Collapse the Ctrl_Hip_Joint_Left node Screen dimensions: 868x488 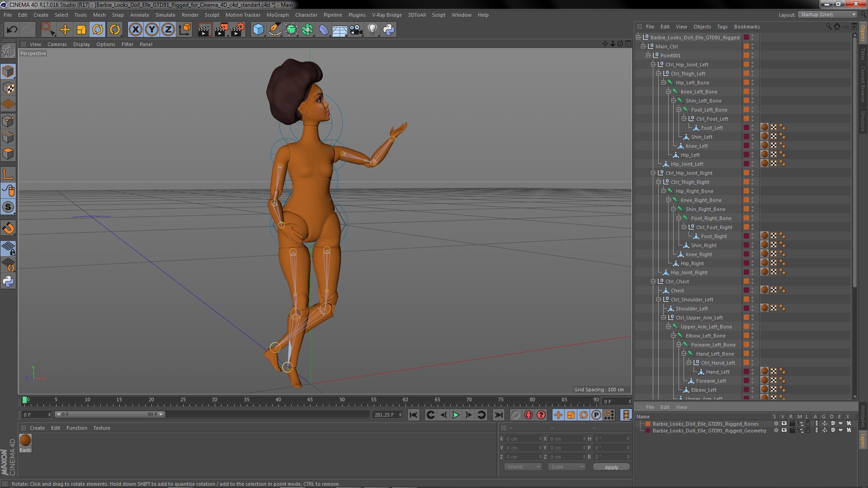pos(653,65)
